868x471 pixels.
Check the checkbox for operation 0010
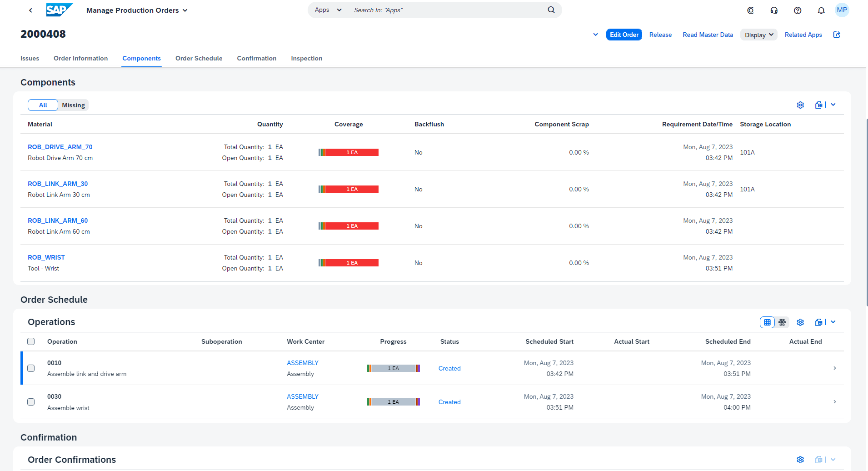pyautogui.click(x=31, y=368)
